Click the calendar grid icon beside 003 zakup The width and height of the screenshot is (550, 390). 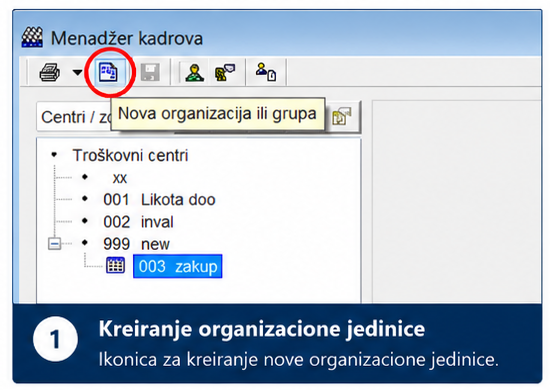[115, 265]
